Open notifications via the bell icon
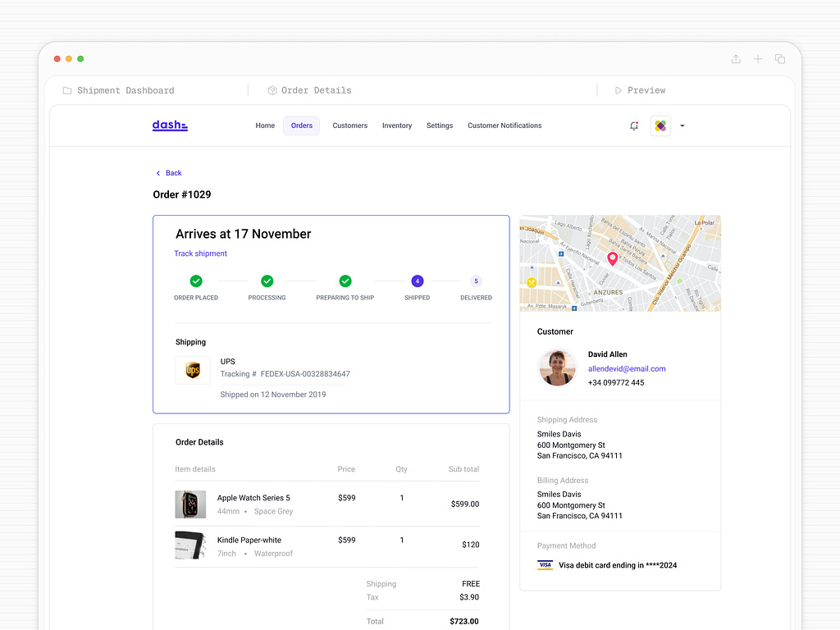This screenshot has height=630, width=840. point(633,126)
